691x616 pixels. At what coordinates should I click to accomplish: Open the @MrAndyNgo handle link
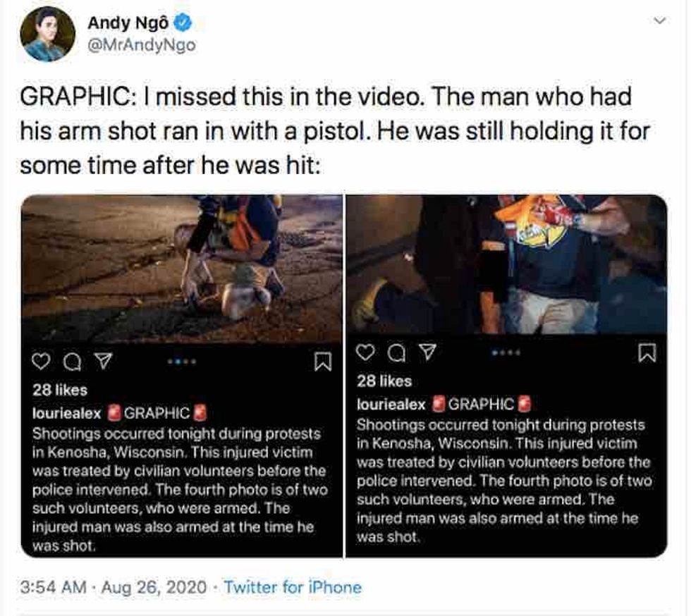[142, 45]
